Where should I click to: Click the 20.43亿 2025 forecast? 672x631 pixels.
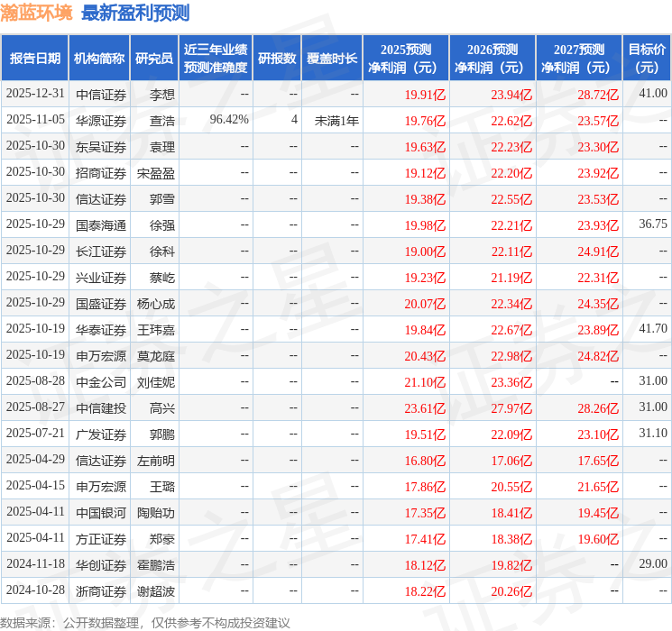425,356
